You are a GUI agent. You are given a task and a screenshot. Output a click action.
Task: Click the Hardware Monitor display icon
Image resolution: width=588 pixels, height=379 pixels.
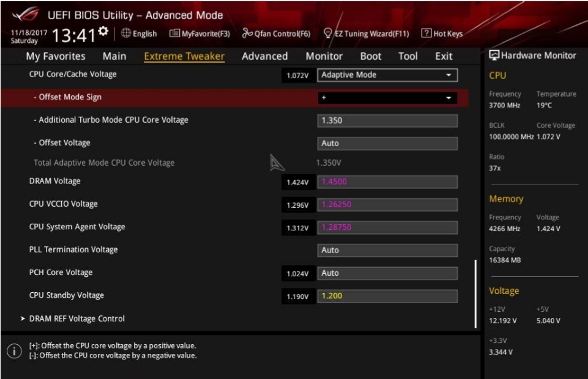pyautogui.click(x=494, y=56)
